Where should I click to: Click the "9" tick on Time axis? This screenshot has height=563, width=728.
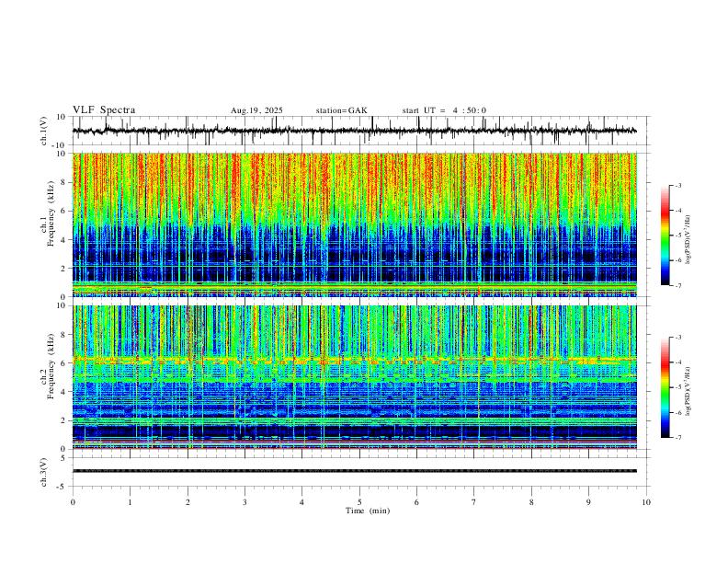pos(588,502)
